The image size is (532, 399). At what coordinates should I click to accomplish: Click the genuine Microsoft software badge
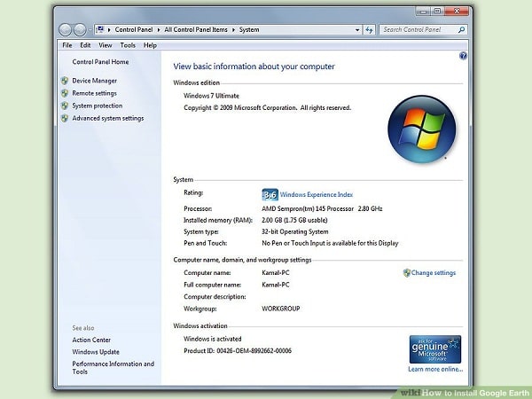tap(435, 349)
